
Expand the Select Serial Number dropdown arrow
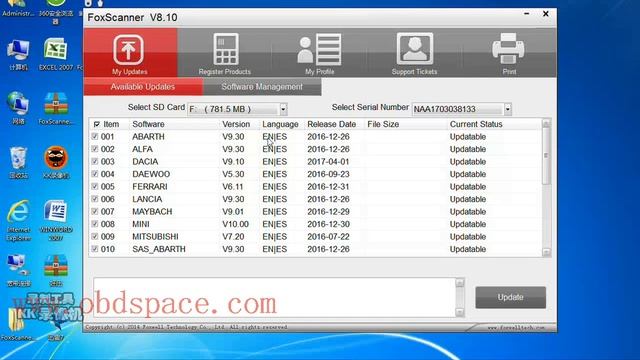click(507, 109)
